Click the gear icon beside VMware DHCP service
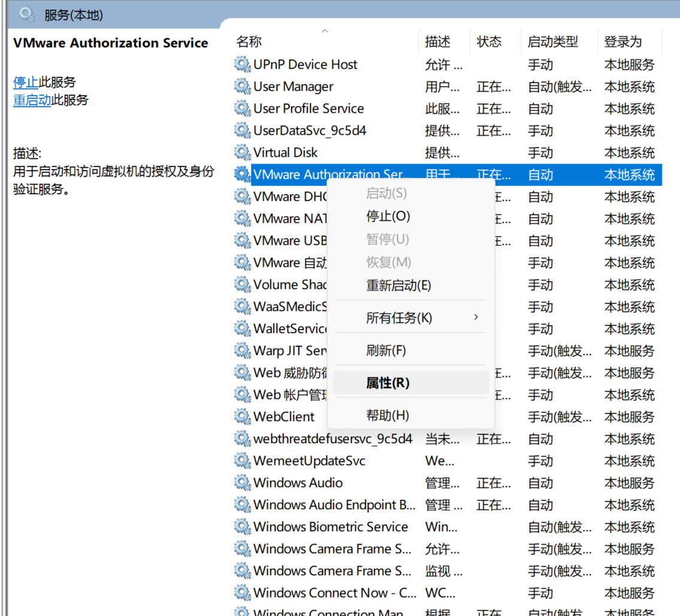Screen dimensions: 680x616 [x=243, y=197]
